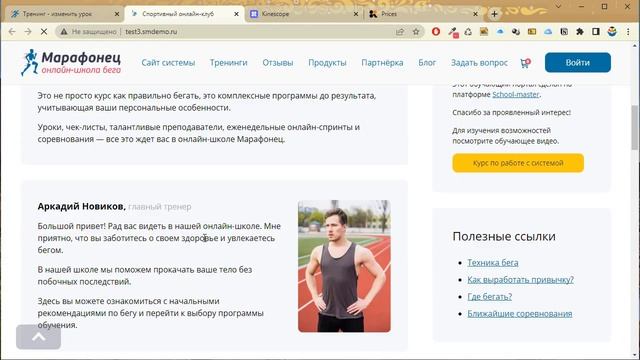The height and width of the screenshot is (360, 640).
Task: Click the Полезные ссылки heading
Action: click(504, 236)
